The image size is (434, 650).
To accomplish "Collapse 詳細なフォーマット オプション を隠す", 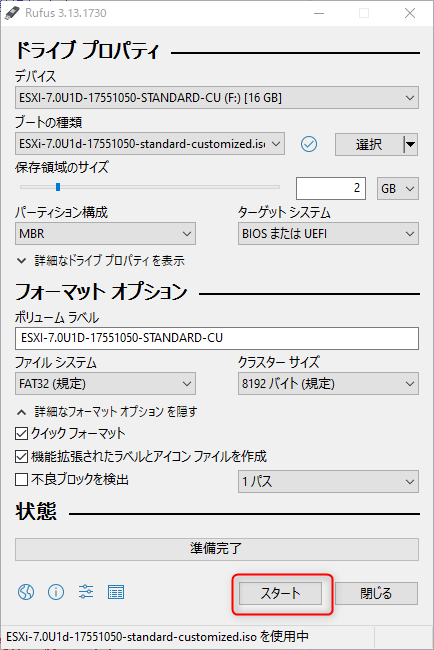I will (107, 412).
